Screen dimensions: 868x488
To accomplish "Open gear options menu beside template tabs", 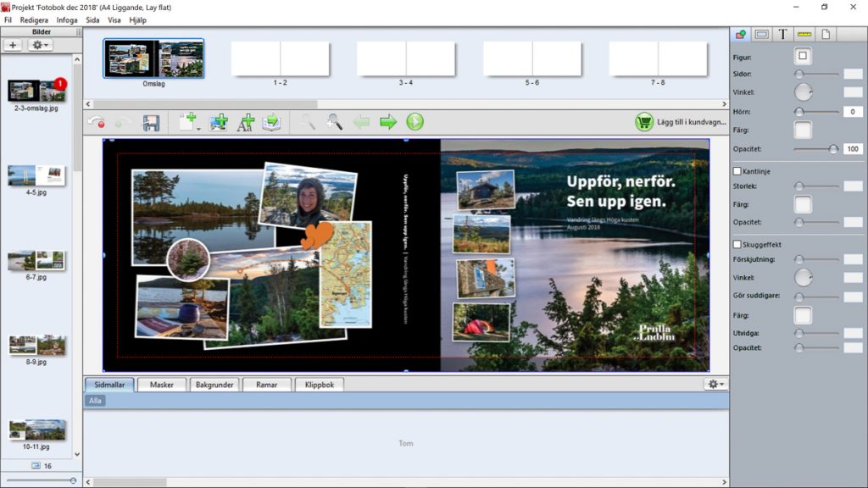I will [715, 384].
